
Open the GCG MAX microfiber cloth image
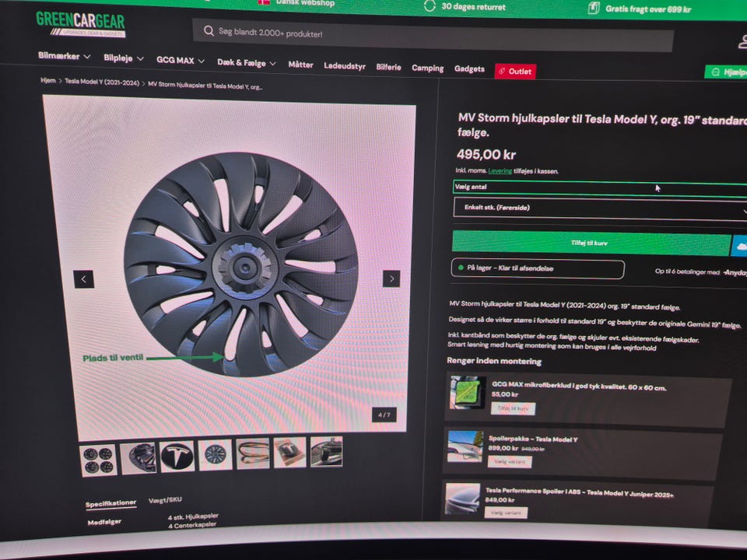(467, 394)
